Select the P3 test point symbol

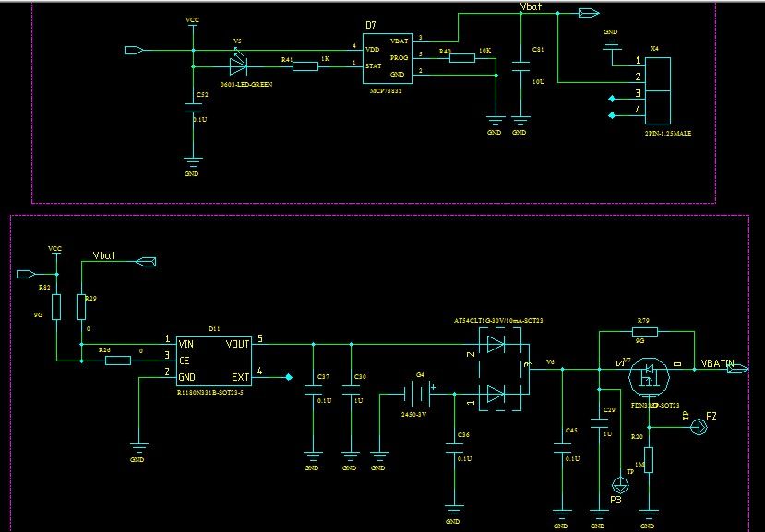[619, 486]
